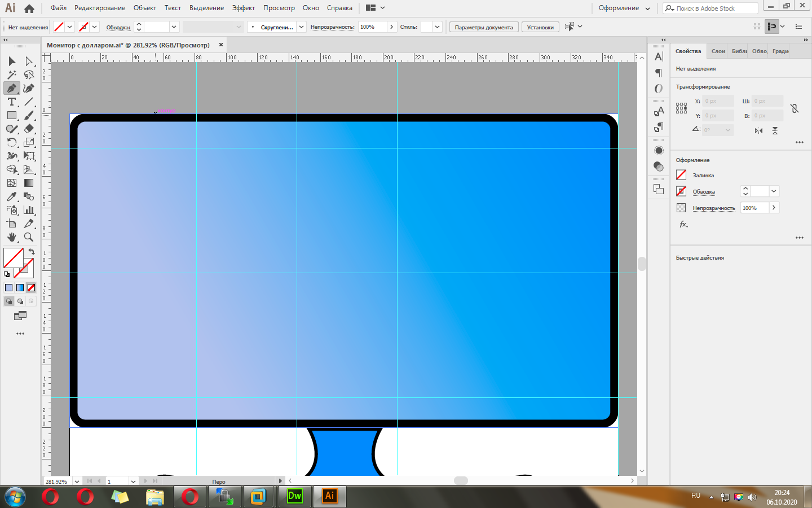Expand stroke weight dropdown in Properties panel
This screenshot has width=812, height=508.
pyautogui.click(x=774, y=191)
